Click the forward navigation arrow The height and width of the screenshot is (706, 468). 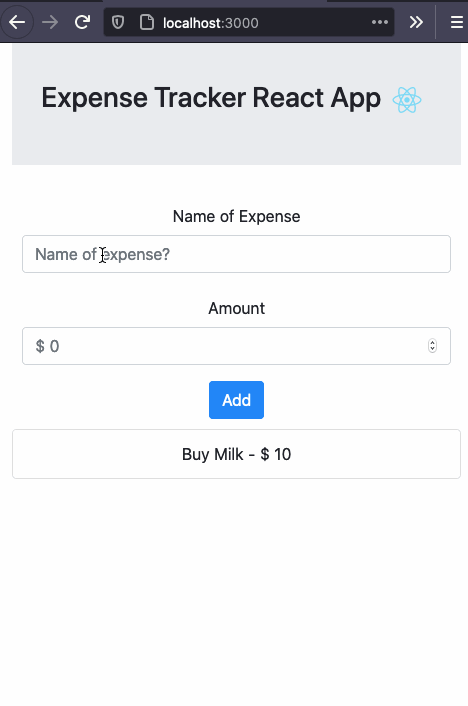point(50,22)
